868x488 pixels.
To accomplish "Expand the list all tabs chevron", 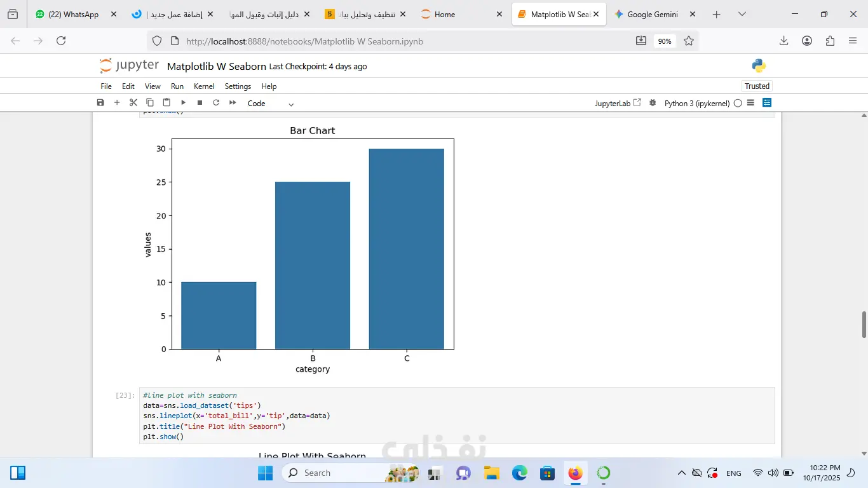I will (x=742, y=14).
